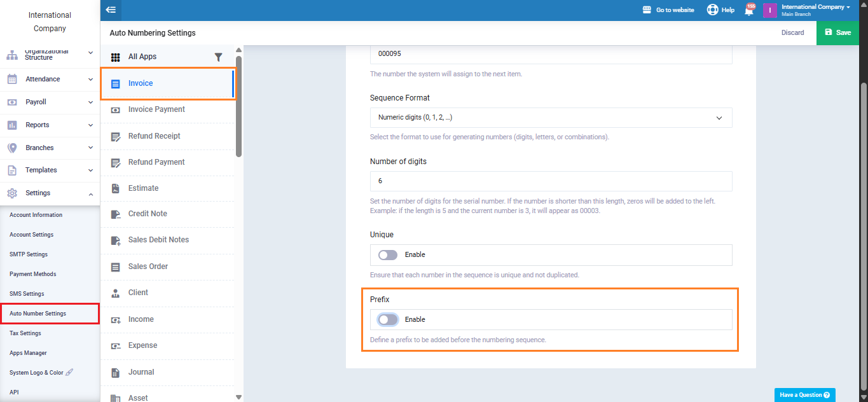Click the Number of digits field
Screen dimensions: 868x402
click(x=551, y=181)
